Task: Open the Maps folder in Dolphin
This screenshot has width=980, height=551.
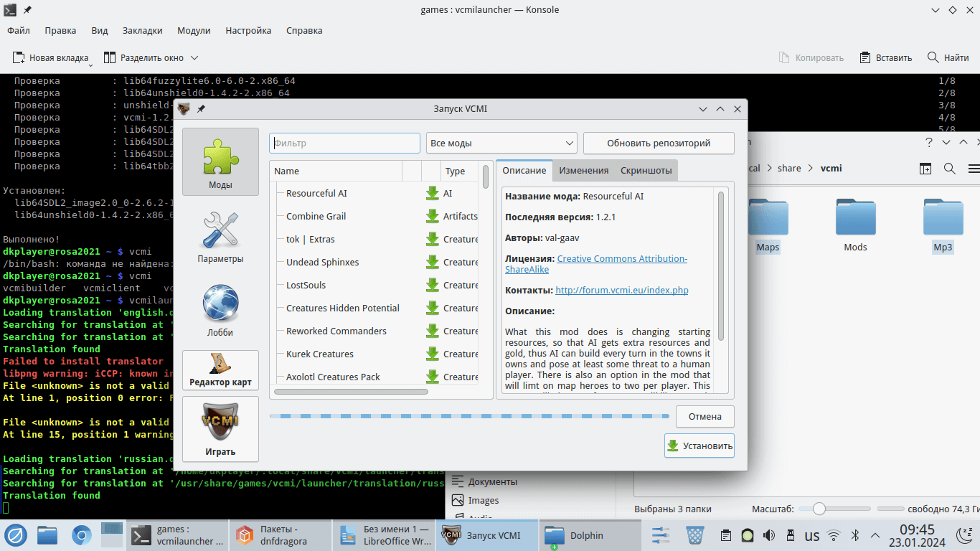Action: (x=768, y=225)
